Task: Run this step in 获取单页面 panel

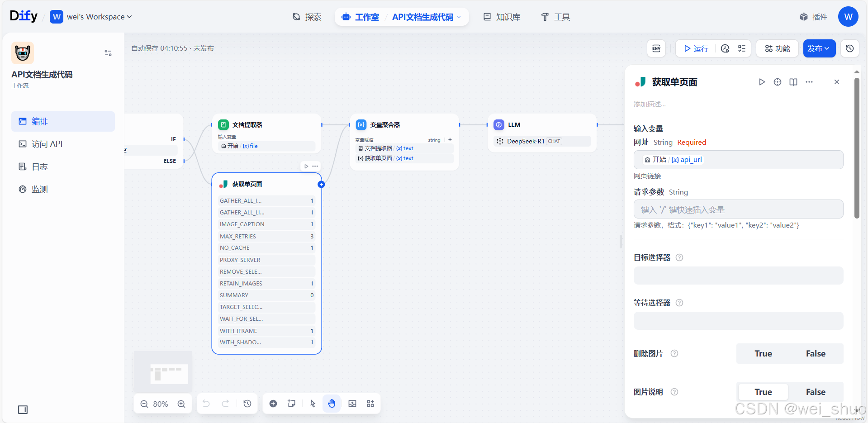Action: tap(762, 82)
